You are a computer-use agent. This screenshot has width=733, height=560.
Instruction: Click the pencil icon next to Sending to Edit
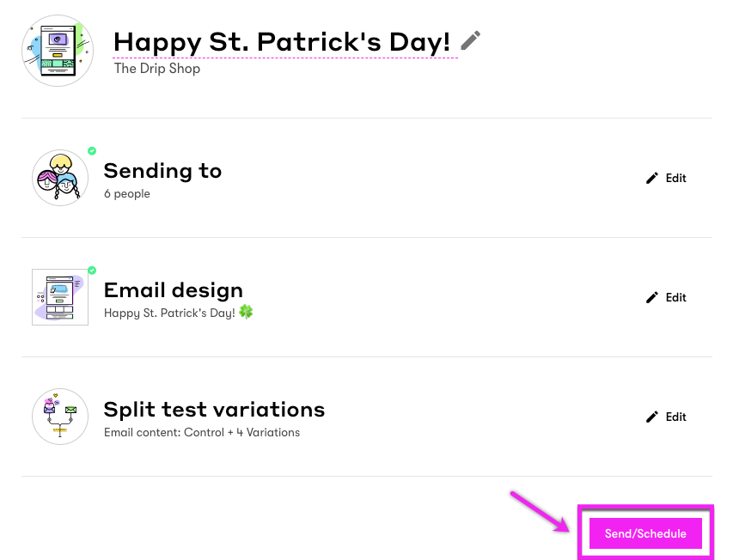pyautogui.click(x=652, y=178)
